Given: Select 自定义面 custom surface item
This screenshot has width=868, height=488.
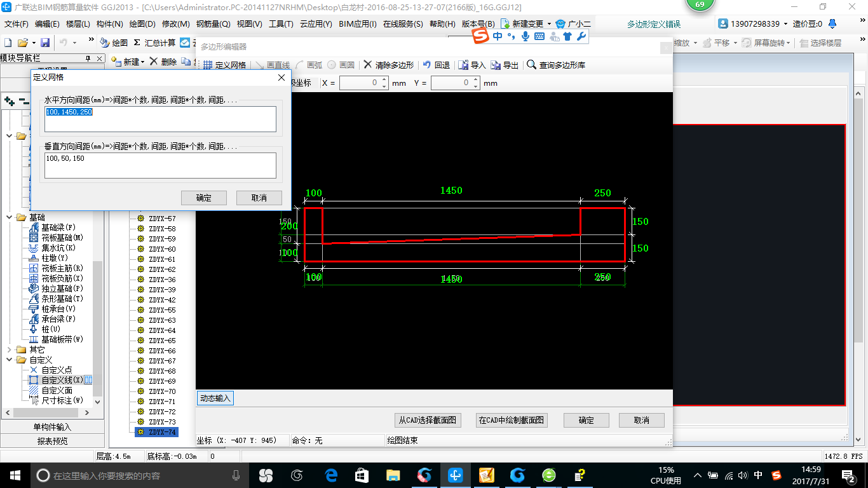Looking at the screenshot, I should [x=50, y=390].
